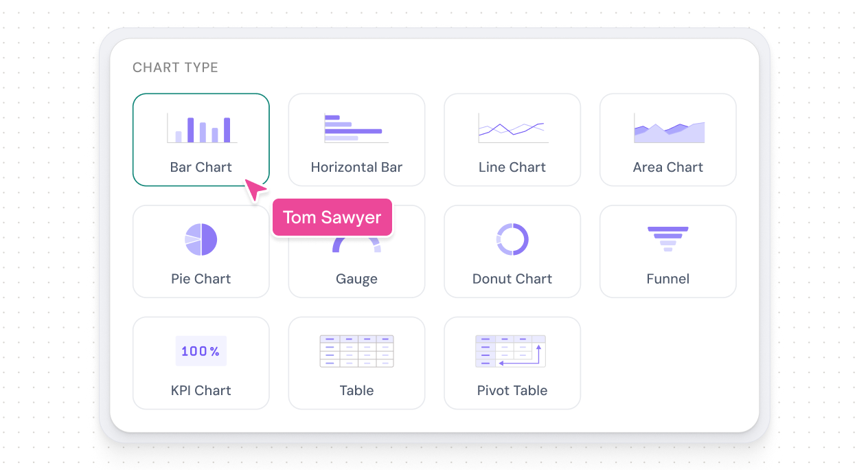Click the "Gauge" label
868x470 pixels.
coord(356,279)
